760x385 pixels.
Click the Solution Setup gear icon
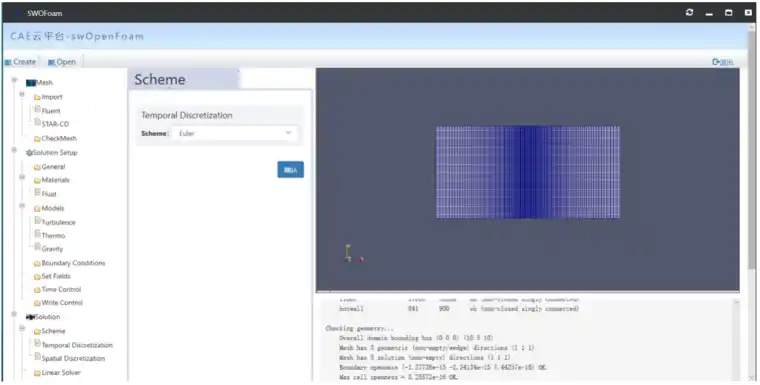(29, 153)
